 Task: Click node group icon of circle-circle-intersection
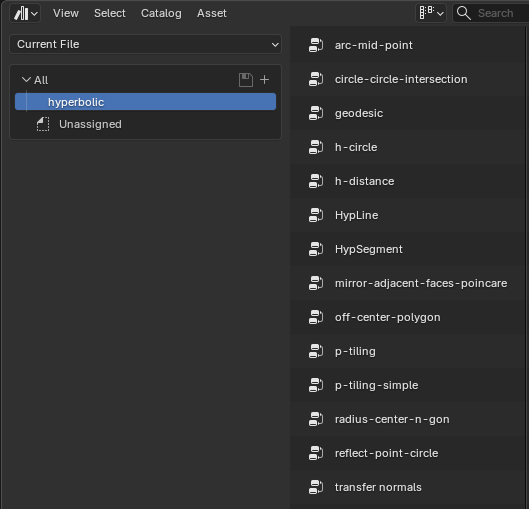click(x=316, y=79)
